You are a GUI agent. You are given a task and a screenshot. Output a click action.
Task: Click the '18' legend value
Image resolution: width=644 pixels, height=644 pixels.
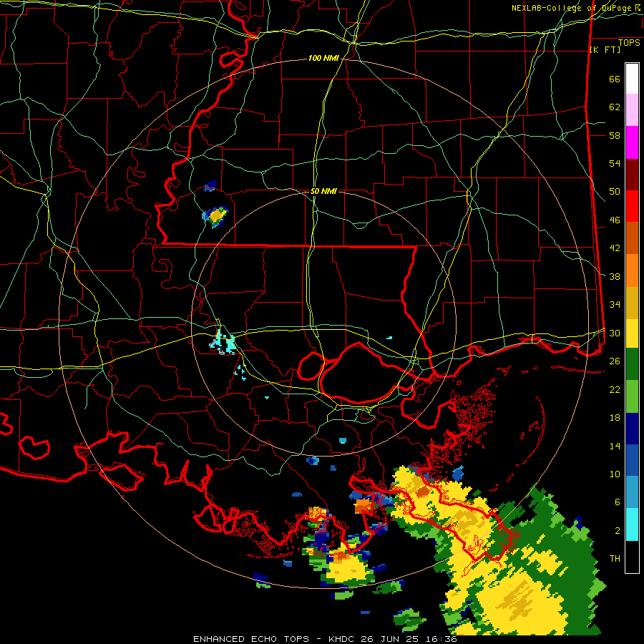pyautogui.click(x=615, y=418)
